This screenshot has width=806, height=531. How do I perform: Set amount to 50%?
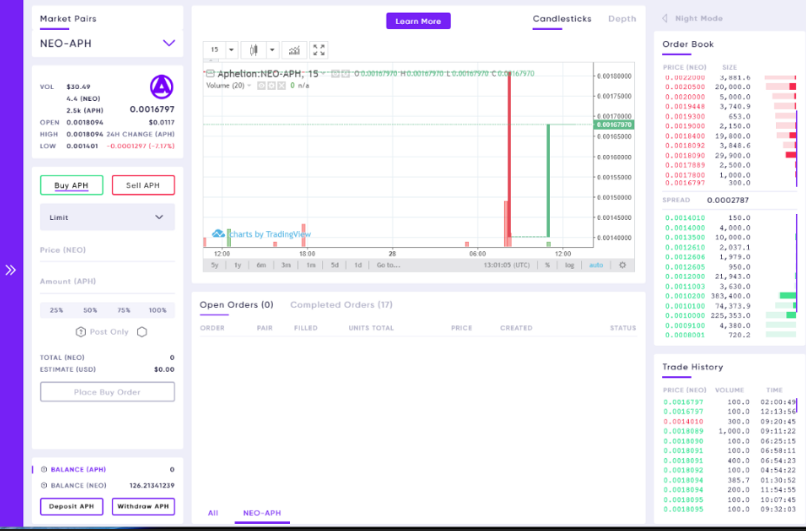pyautogui.click(x=90, y=310)
